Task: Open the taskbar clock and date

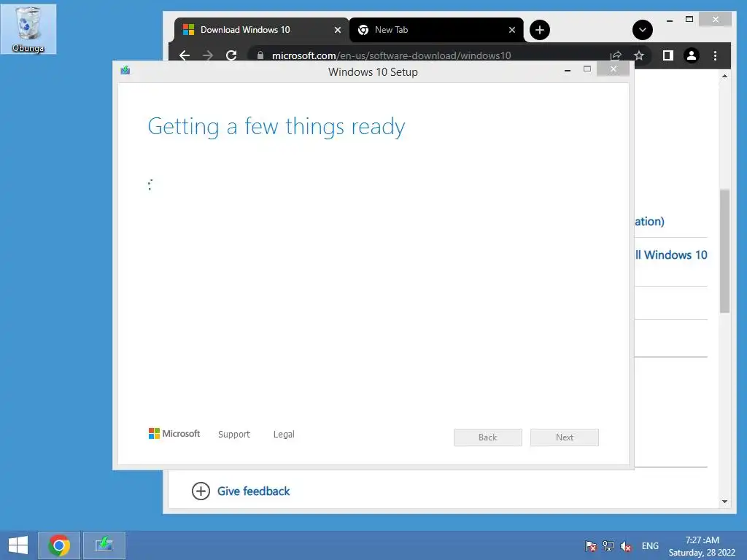Action: 702,546
